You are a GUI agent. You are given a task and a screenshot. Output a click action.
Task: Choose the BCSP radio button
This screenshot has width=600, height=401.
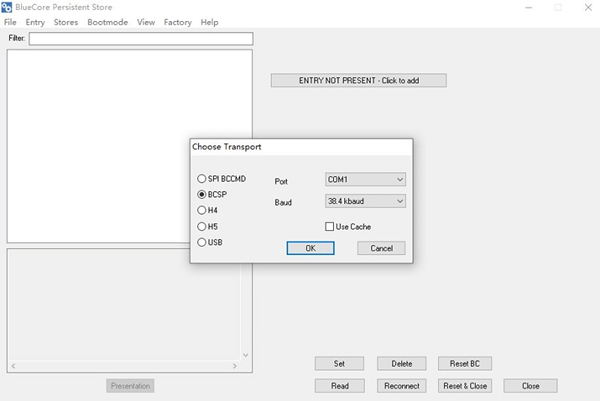202,195
